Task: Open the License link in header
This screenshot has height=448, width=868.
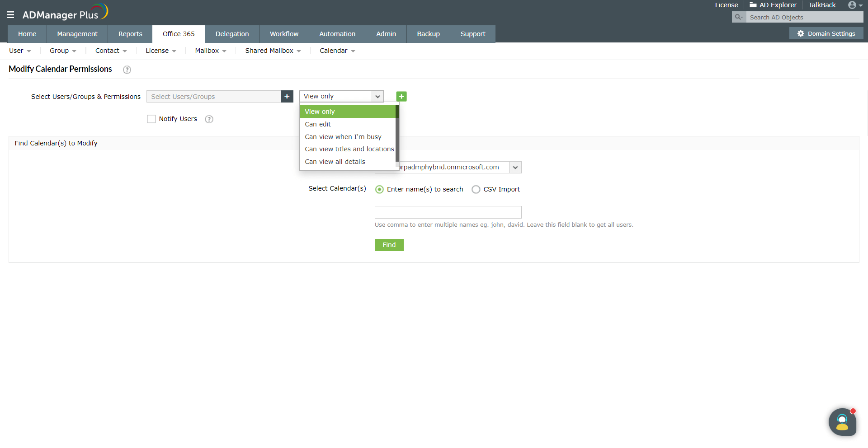Action: tap(726, 5)
